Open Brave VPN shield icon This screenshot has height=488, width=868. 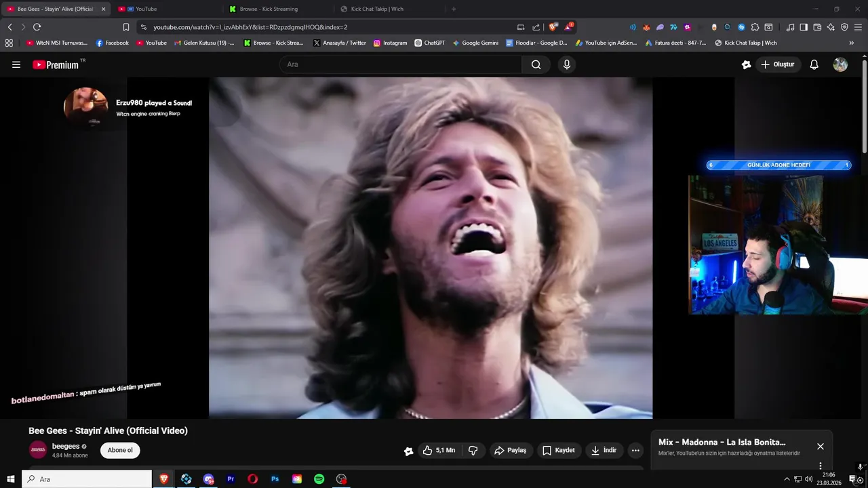tap(844, 27)
